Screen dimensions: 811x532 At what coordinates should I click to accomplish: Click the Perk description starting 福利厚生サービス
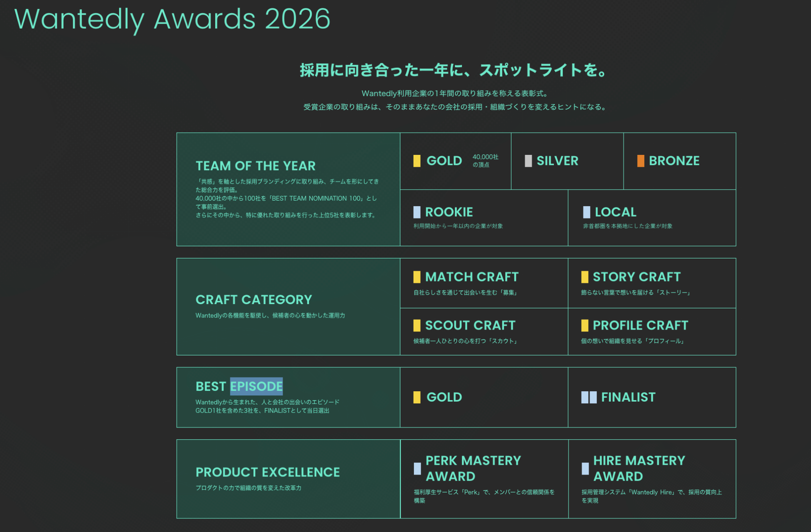pos(484,496)
